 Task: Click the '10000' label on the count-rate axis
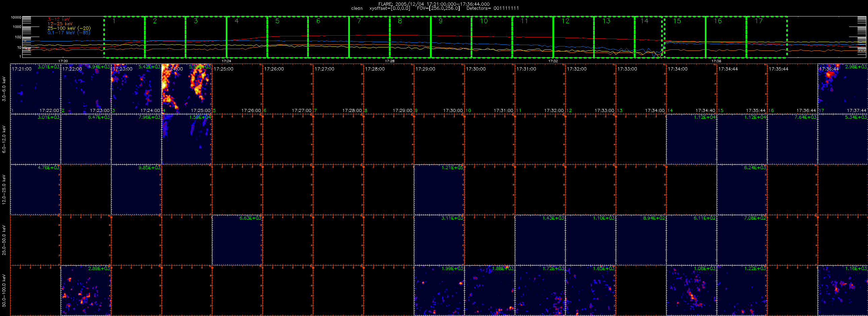(16, 17)
